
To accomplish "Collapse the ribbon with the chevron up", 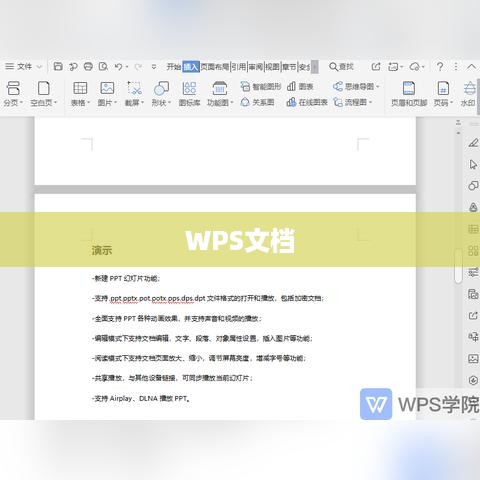I will tap(471, 67).
